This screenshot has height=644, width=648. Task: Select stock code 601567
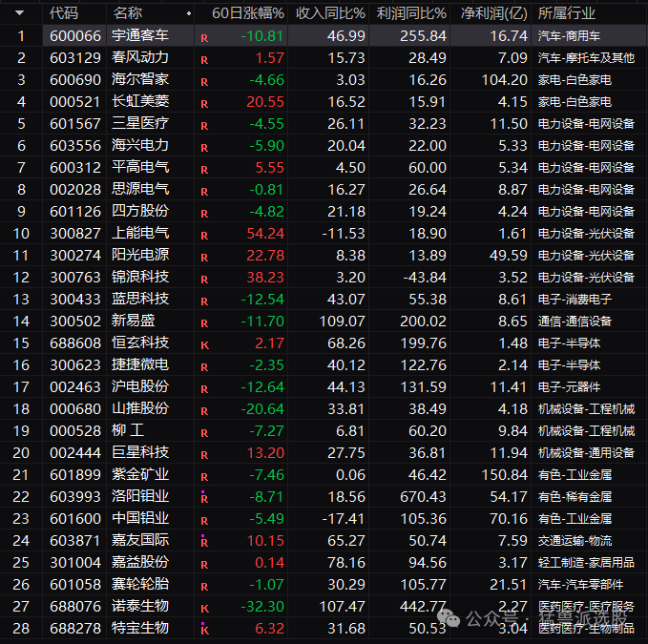75,123
